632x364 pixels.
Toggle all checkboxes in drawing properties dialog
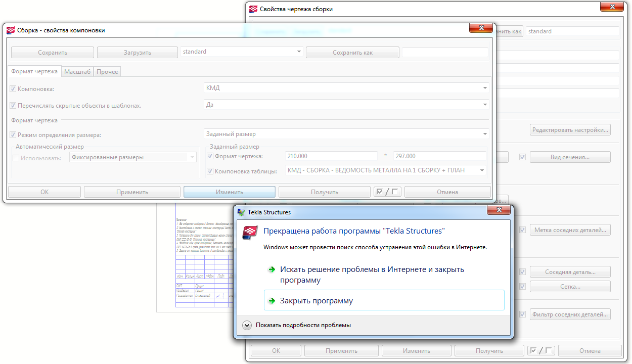coord(540,351)
